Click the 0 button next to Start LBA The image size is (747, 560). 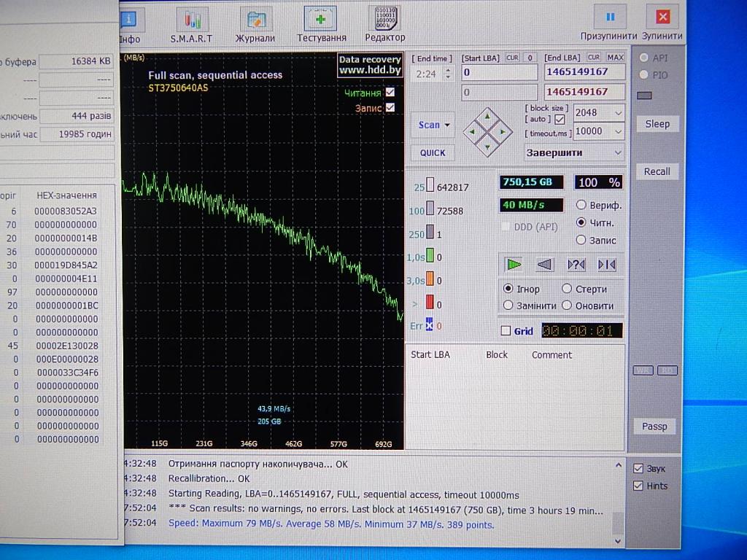(530, 58)
